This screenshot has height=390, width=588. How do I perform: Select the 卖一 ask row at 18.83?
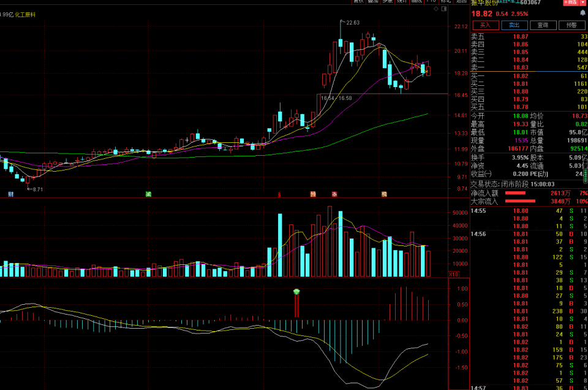point(529,67)
